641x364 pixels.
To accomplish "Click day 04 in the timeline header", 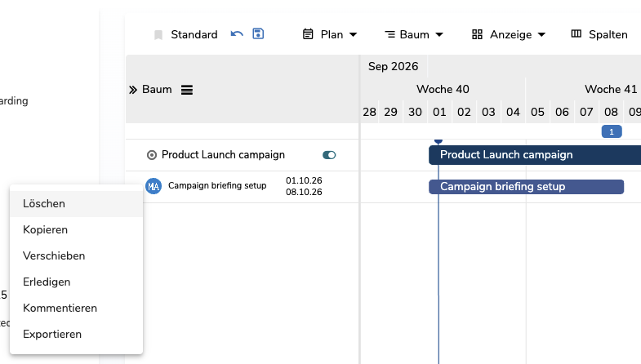I will pos(513,113).
